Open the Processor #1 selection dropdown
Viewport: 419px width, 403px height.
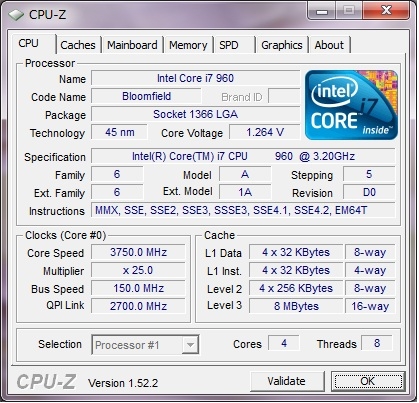(x=145, y=345)
